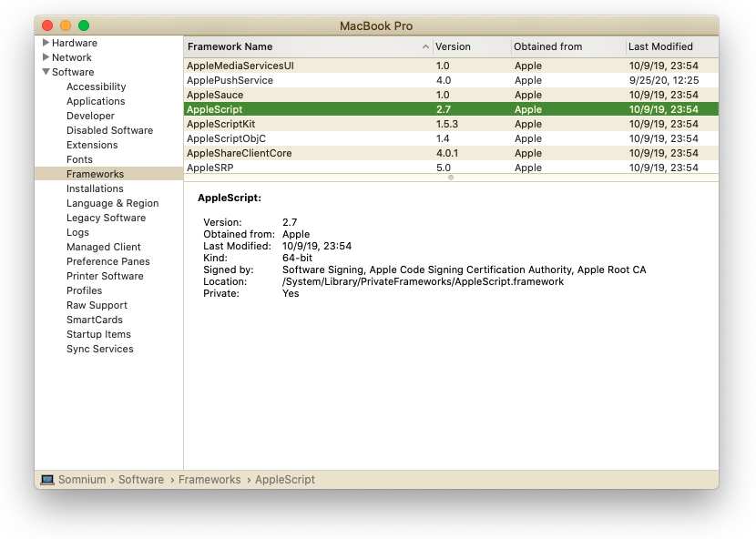Image resolution: width=756 pixels, height=539 pixels.
Task: Collapse the Software section triangle
Action: tap(46, 72)
